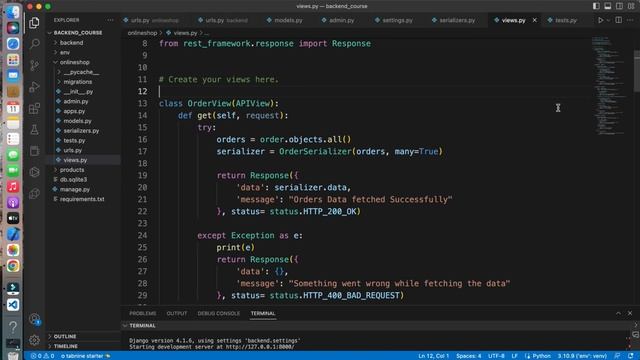Change end of line via LF
This screenshot has width=640, height=360.
[515, 356]
